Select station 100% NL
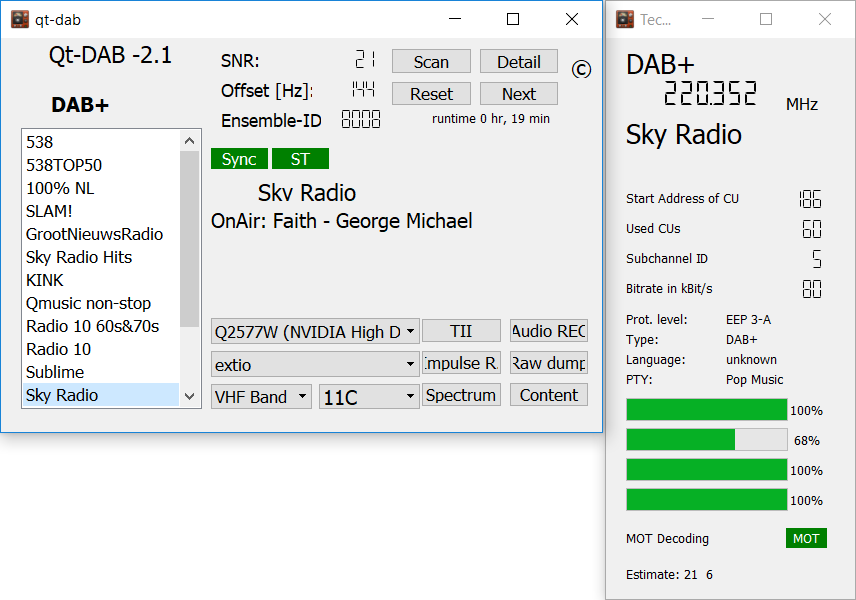 (x=102, y=188)
